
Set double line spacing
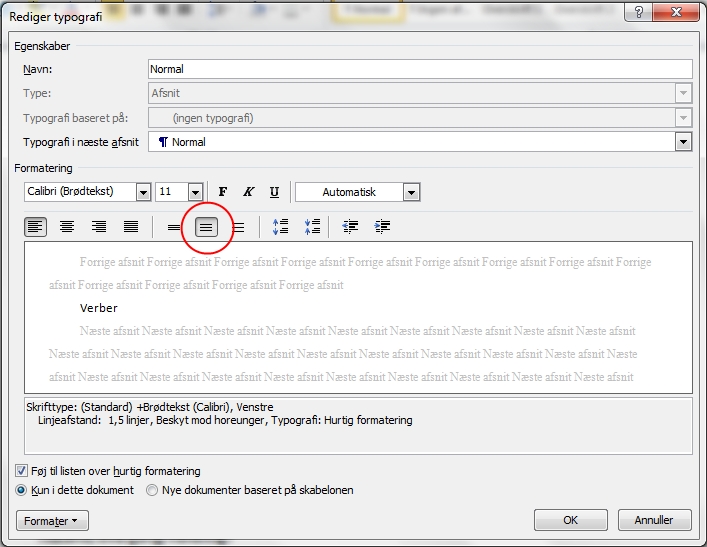click(238, 227)
